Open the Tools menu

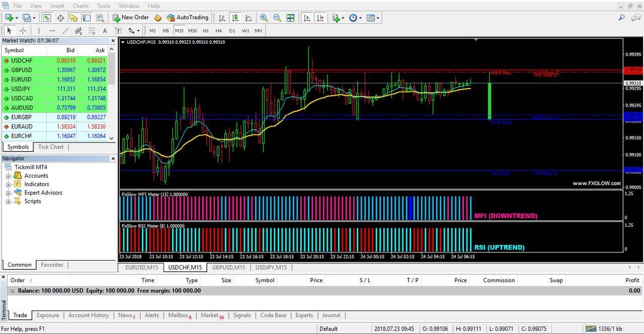[104, 6]
